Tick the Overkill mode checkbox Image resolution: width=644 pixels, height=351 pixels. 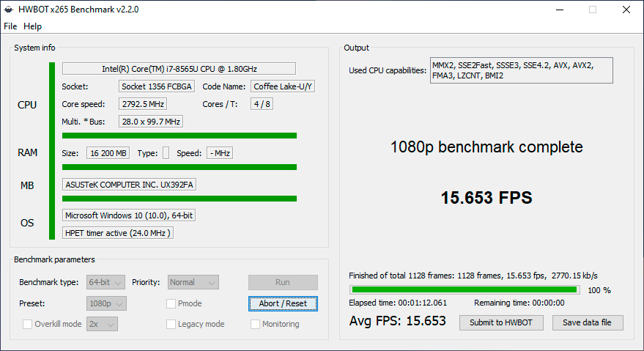click(x=28, y=325)
